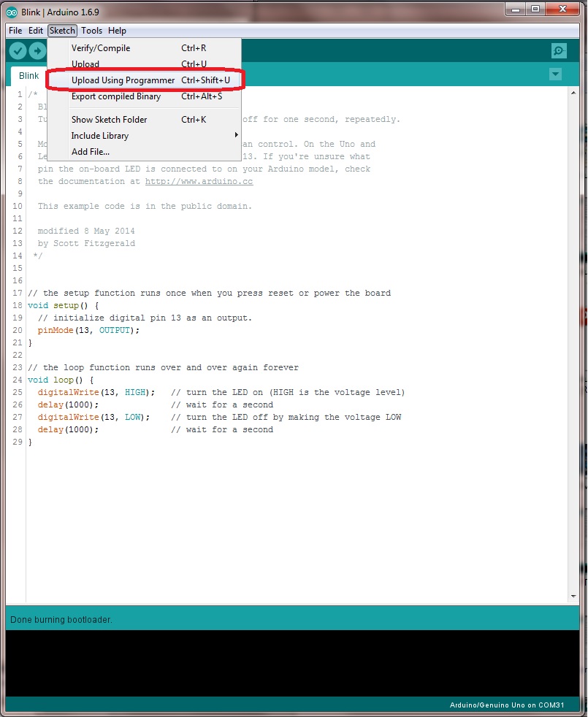The height and width of the screenshot is (717, 588).
Task: Click the 'pinMode(13, OUTPUT);' code line
Action: 88,330
